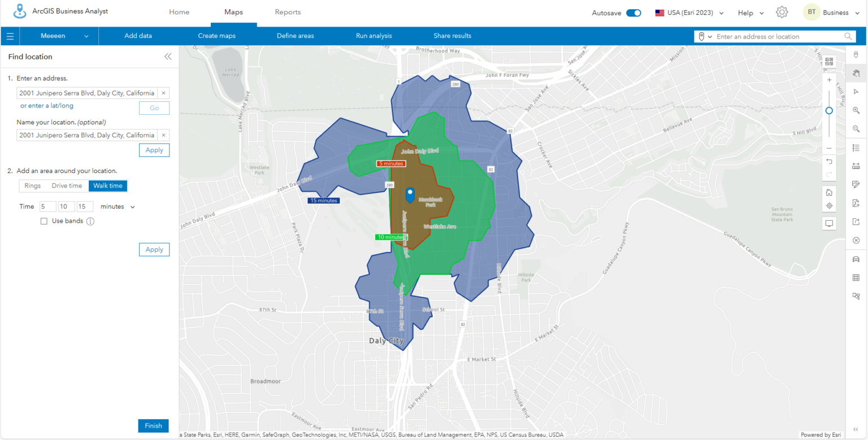Open the search type dropdown by the pin
The width and height of the screenshot is (868, 440).
[x=705, y=36]
